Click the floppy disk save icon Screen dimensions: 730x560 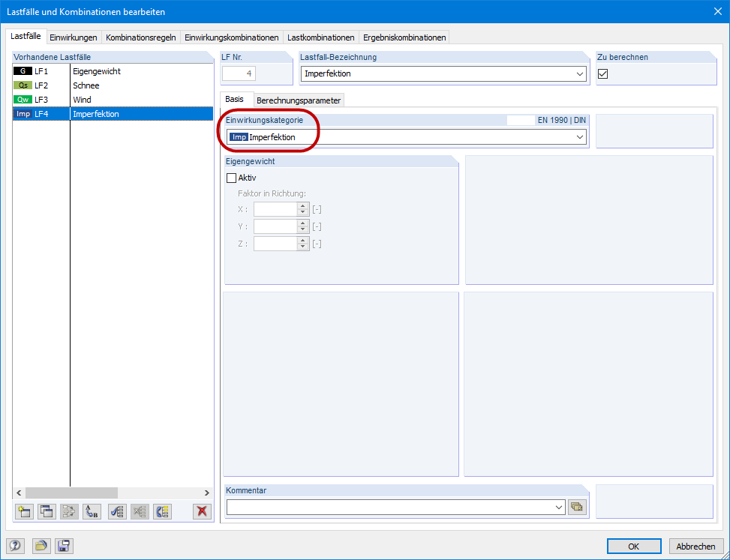[64, 546]
